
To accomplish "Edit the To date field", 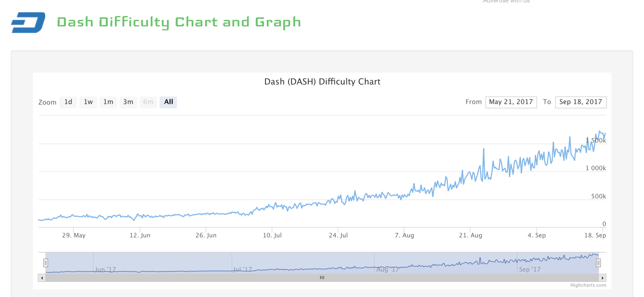I will [580, 102].
